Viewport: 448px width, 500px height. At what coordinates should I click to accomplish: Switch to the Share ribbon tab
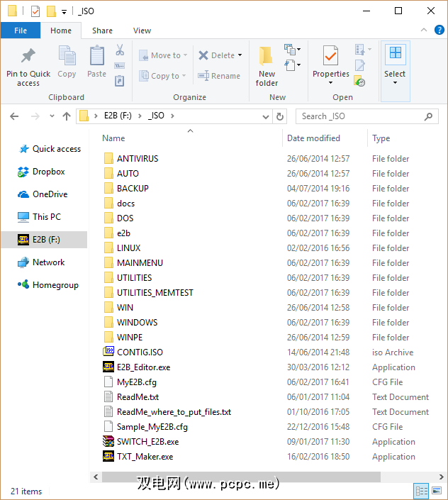(102, 30)
